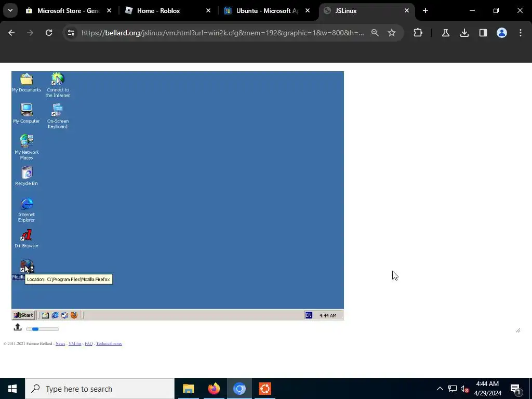Open the Extensions puzzle icon
This screenshot has height=399, width=532.
coord(418,33)
